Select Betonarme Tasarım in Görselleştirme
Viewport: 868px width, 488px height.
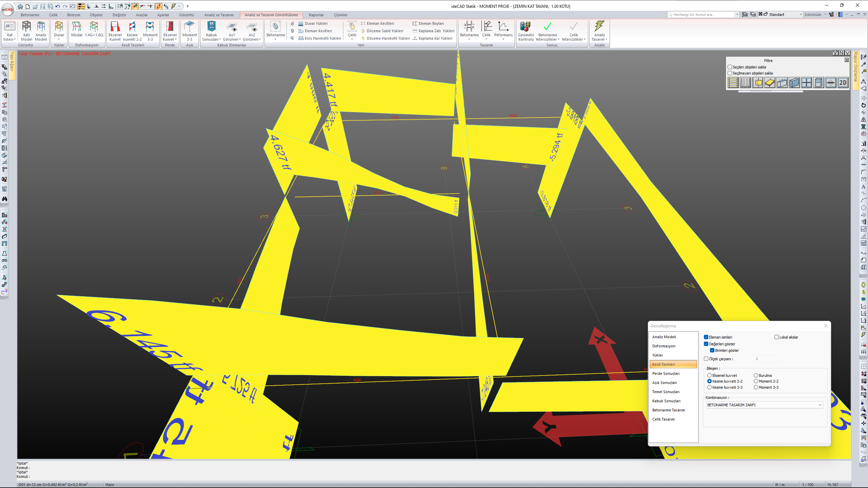(x=673, y=410)
